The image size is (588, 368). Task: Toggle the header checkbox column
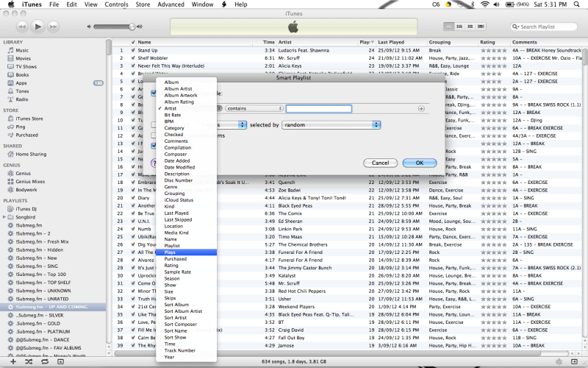133,43
